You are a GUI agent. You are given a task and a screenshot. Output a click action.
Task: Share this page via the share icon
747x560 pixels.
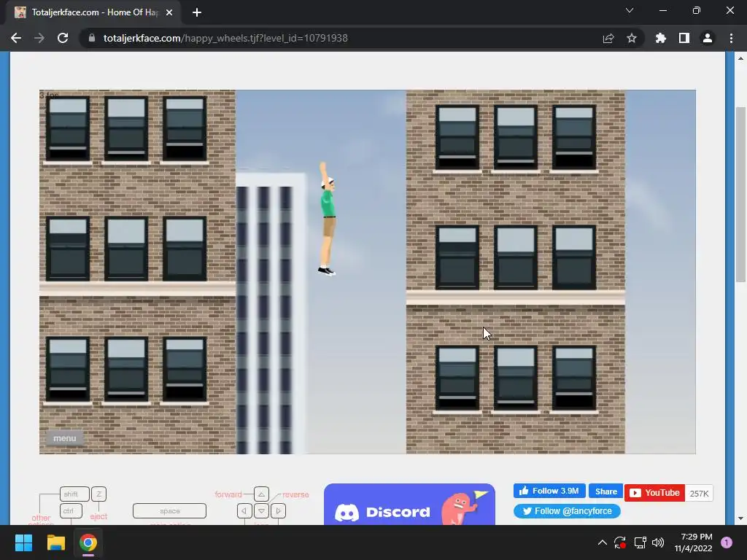point(608,38)
